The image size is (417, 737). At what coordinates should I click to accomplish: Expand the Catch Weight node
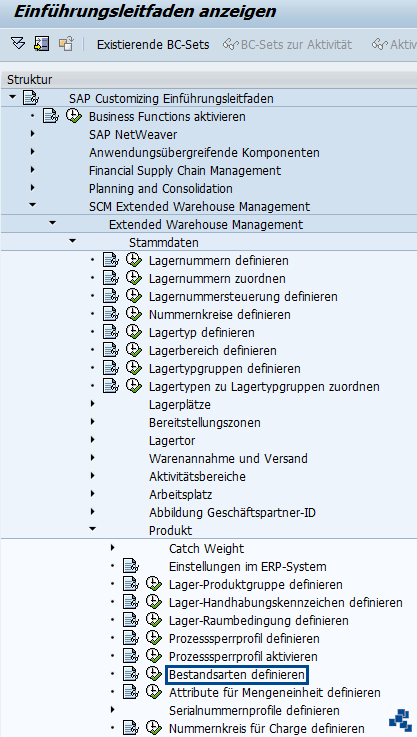coord(112,548)
